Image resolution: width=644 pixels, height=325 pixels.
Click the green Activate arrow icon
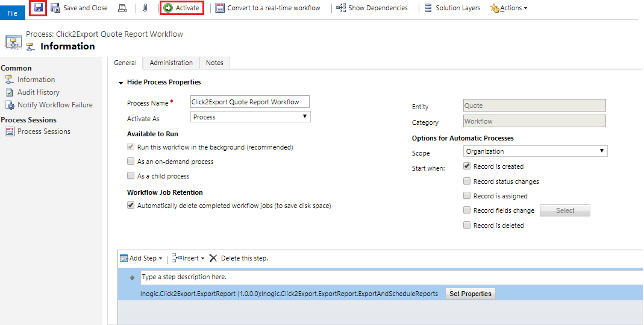[168, 8]
